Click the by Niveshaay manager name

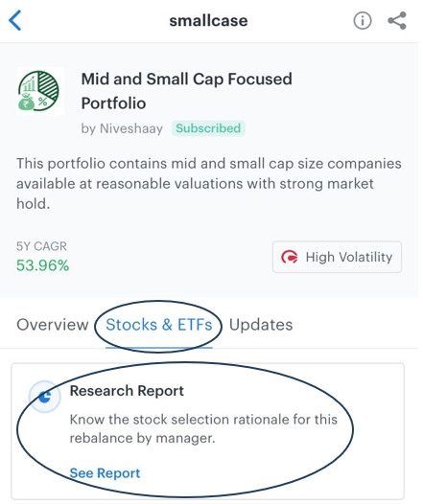(123, 130)
